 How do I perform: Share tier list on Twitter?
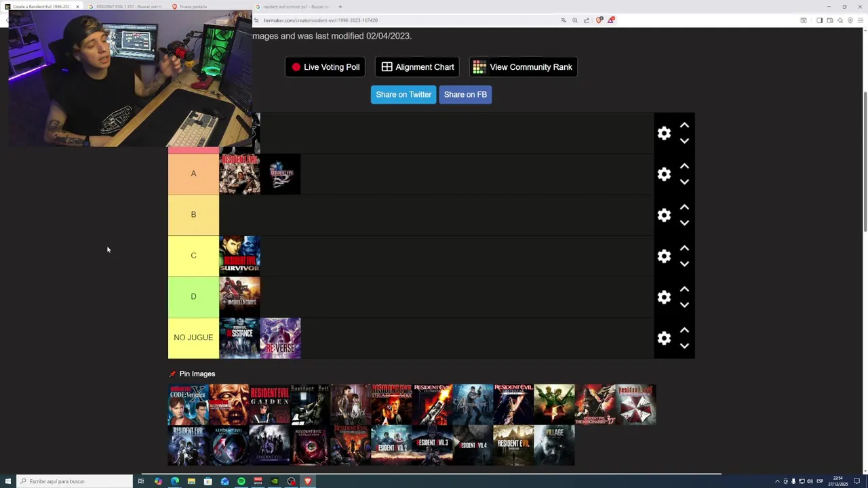403,95
